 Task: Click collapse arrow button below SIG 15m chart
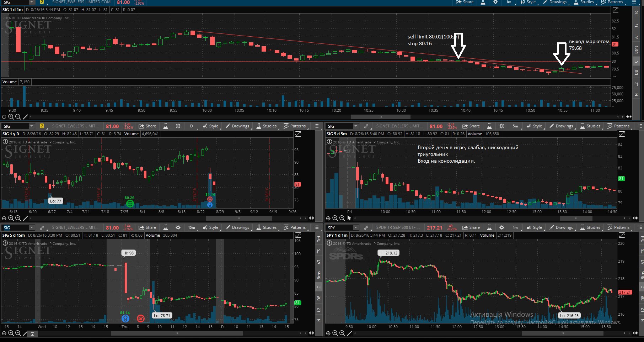coord(32,333)
